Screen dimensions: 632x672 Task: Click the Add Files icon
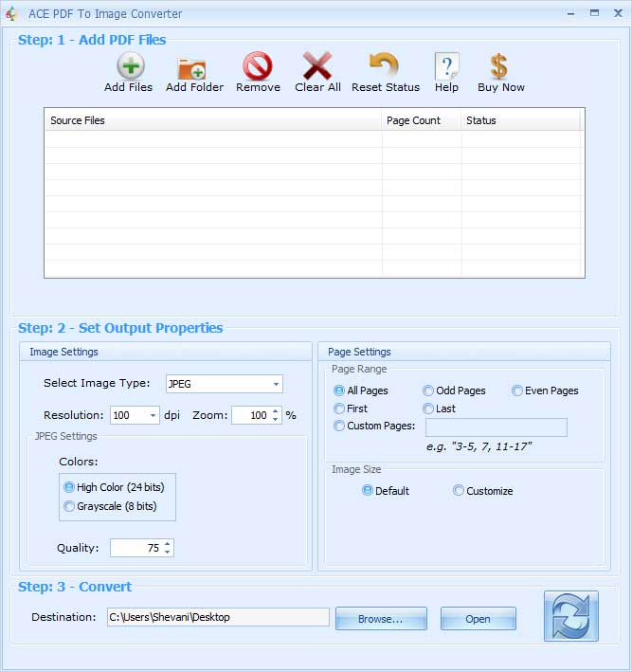click(x=131, y=65)
